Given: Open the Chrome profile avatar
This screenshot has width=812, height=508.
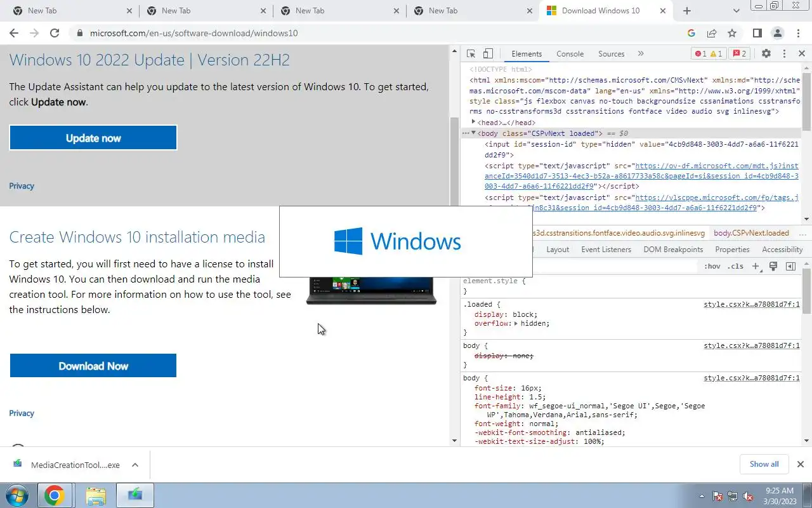Looking at the screenshot, I should pos(777,33).
